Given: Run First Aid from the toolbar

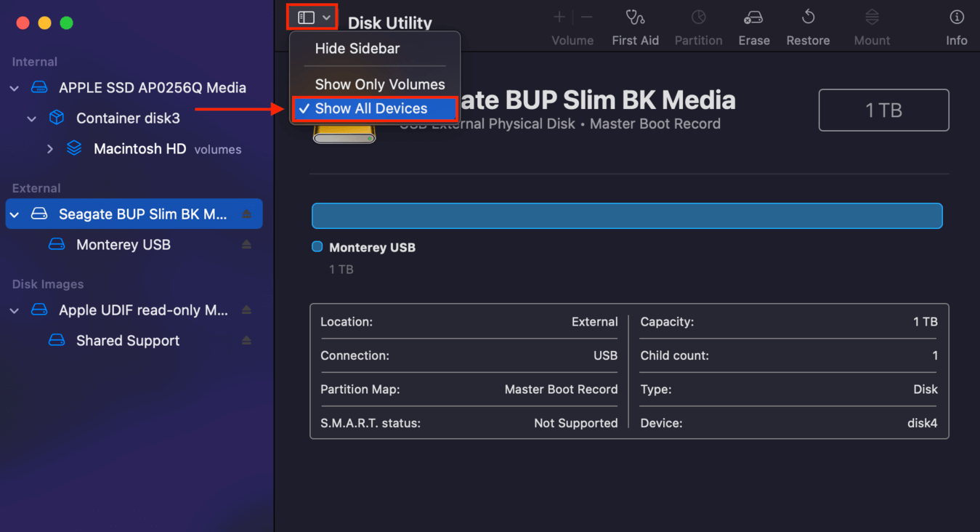Looking at the screenshot, I should click(635, 28).
